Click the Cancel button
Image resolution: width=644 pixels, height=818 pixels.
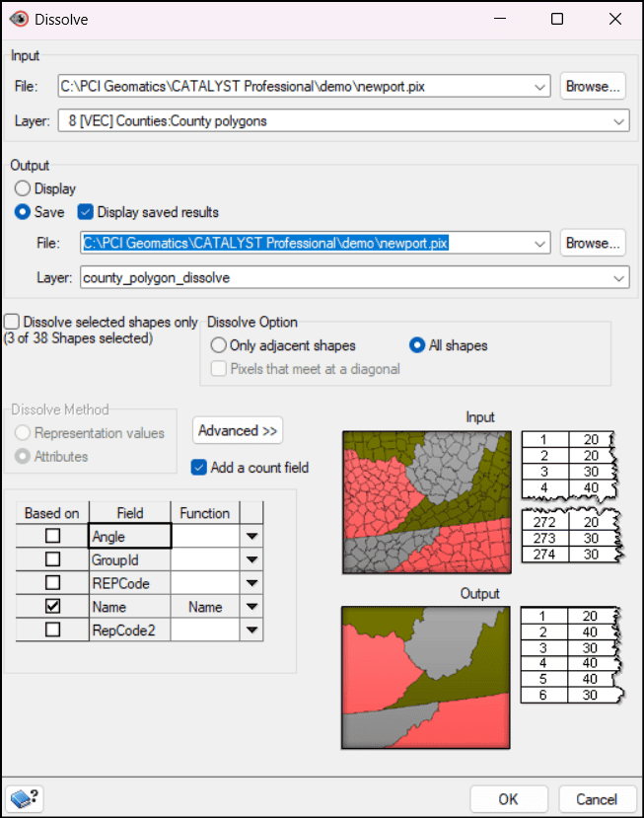click(x=597, y=799)
